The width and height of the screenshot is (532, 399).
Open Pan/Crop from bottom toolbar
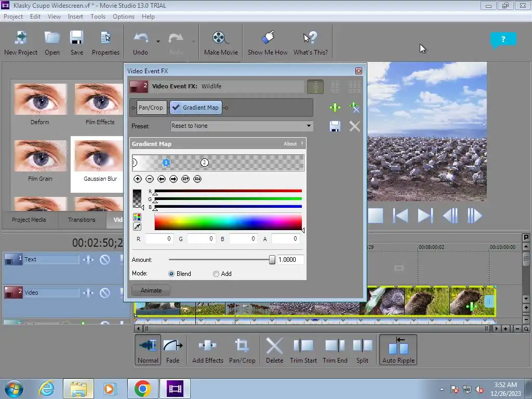coord(242,350)
